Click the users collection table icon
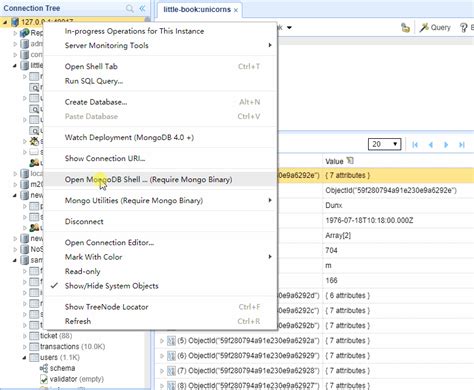The image size is (474, 390). (x=34, y=358)
